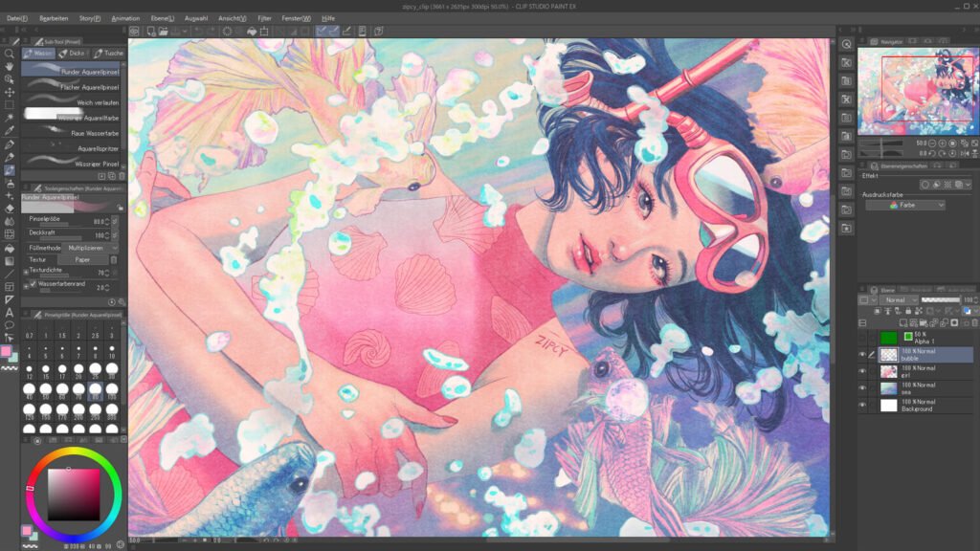Click Open file icon in command bar
The height and width of the screenshot is (551, 980).
click(x=163, y=32)
